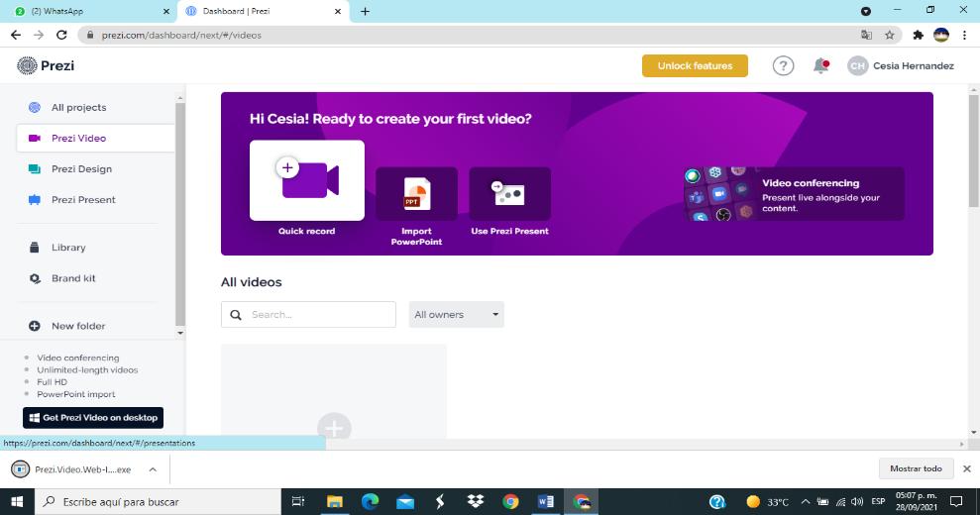Open the CH user avatar menu
980x515 pixels.
click(x=857, y=65)
